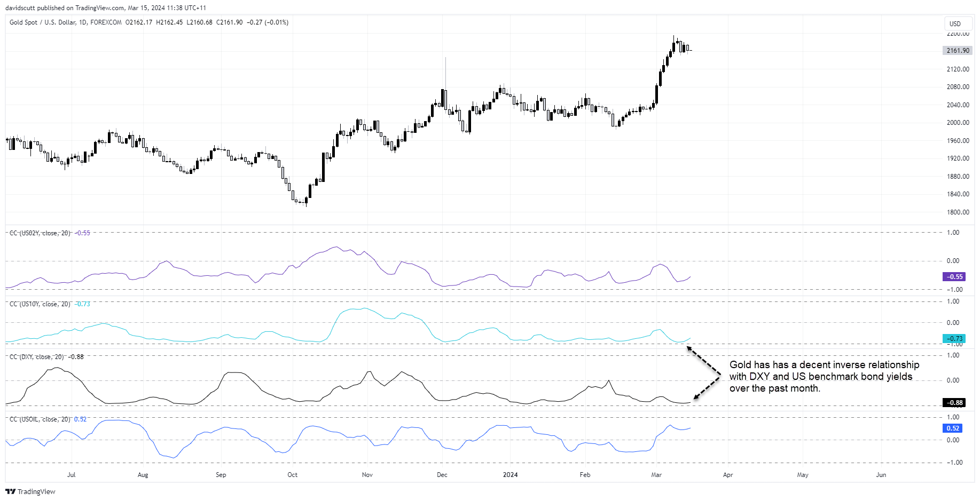Click the blue 0.52 value badge
Screen dimensions: 980x501
coord(953,428)
